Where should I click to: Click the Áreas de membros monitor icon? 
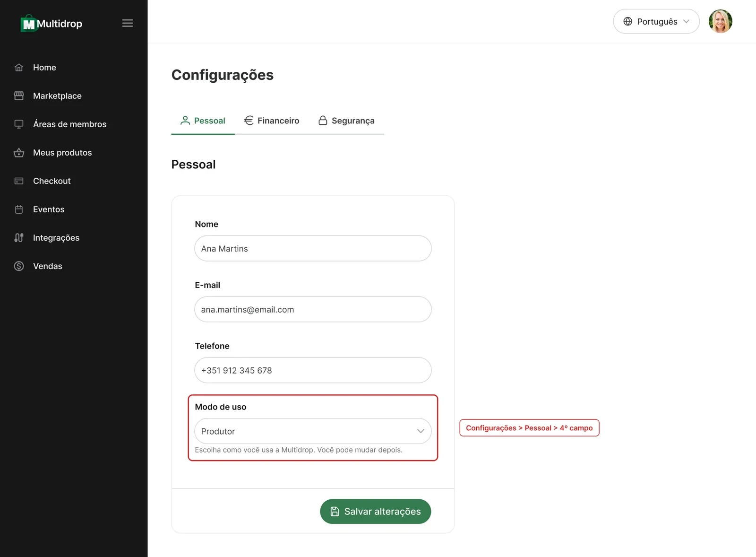point(19,124)
